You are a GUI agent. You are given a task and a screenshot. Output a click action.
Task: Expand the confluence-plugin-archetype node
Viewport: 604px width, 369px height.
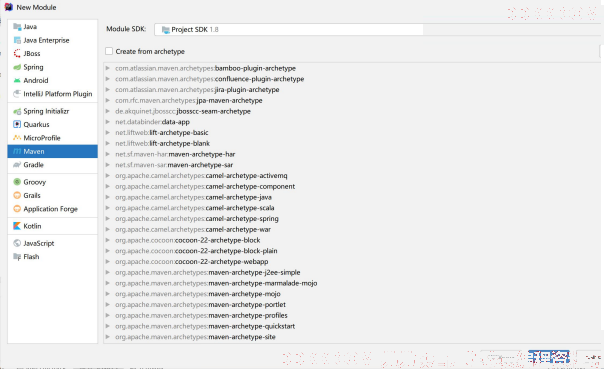(108, 79)
